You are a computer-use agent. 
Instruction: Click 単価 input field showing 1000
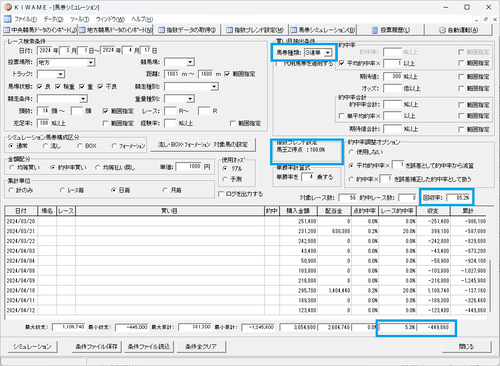(189, 167)
